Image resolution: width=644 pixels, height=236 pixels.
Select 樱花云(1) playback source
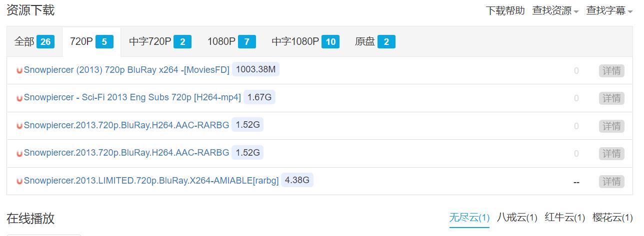point(612,218)
